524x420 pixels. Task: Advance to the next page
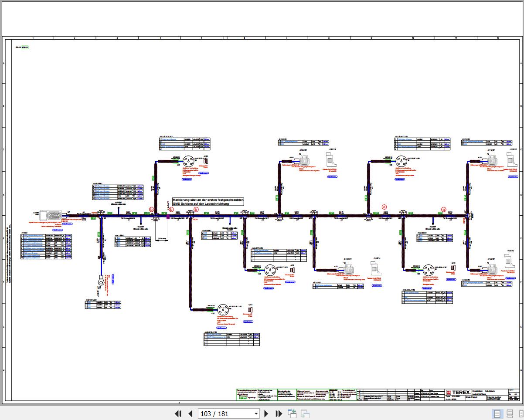point(266,413)
